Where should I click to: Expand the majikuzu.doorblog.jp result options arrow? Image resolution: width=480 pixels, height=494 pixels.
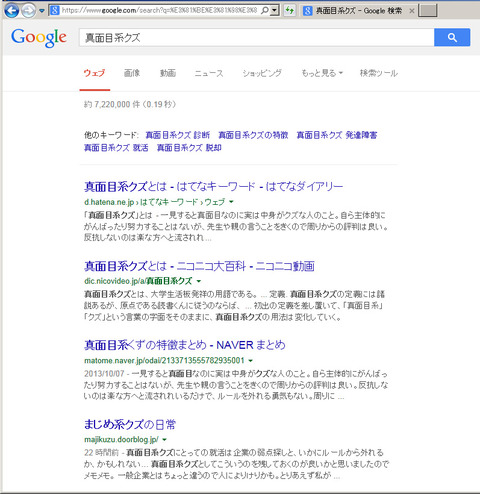click(164, 440)
